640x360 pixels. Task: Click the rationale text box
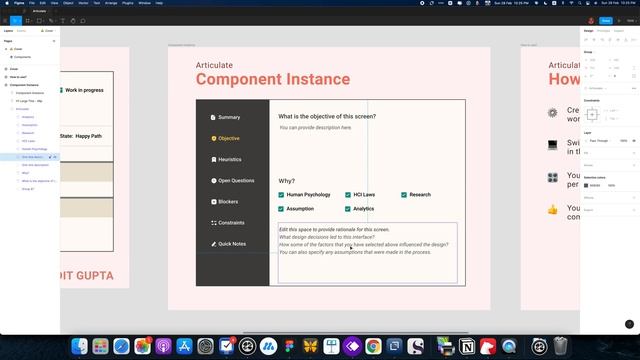368,253
